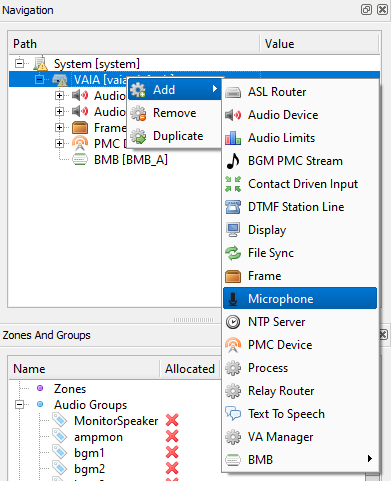This screenshot has height=481, width=391.
Task: Click the Process gear icon
Action: pyautogui.click(x=233, y=368)
